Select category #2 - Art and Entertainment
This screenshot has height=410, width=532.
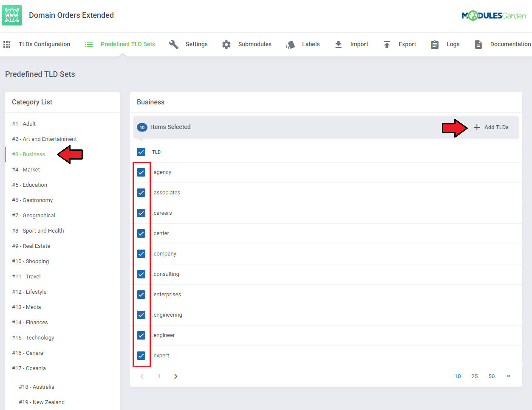tap(44, 139)
